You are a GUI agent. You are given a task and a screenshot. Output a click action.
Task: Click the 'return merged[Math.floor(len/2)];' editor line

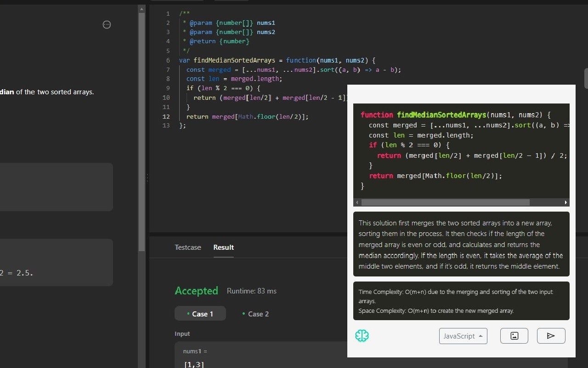pos(247,116)
